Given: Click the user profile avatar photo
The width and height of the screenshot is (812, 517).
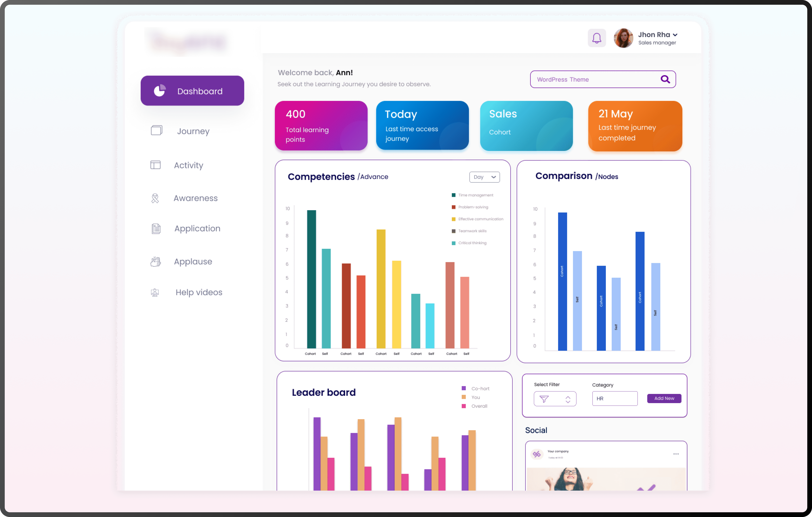Looking at the screenshot, I should click(623, 38).
